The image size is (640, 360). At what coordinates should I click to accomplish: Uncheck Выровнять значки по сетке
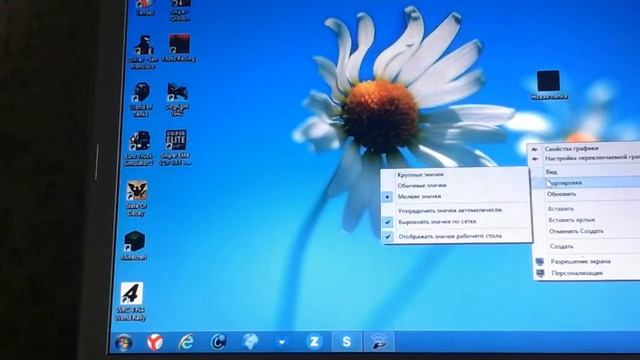click(x=456, y=222)
